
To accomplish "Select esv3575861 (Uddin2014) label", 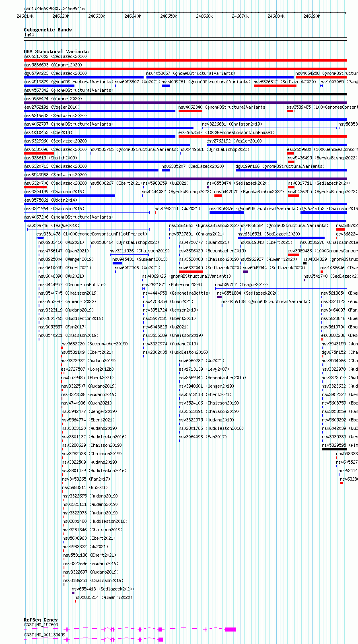I will tap(51, 200).
